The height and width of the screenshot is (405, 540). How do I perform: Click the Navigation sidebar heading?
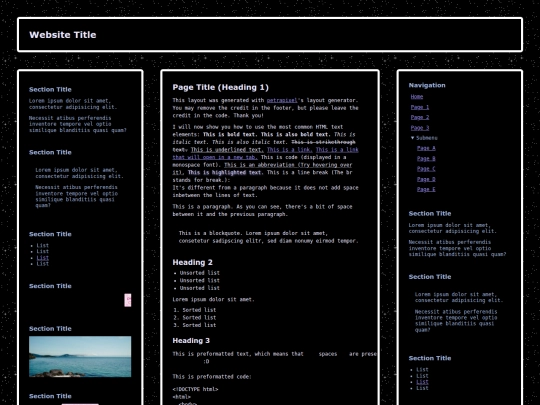(427, 85)
